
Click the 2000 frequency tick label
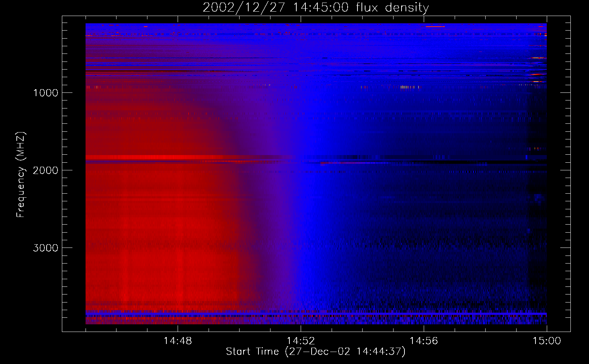[x=46, y=170]
